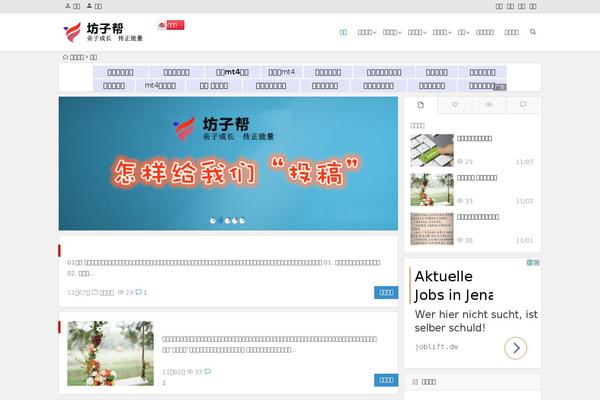This screenshot has height=400, width=600.
Task: Open the search icon in the navigation bar
Action: [532, 32]
